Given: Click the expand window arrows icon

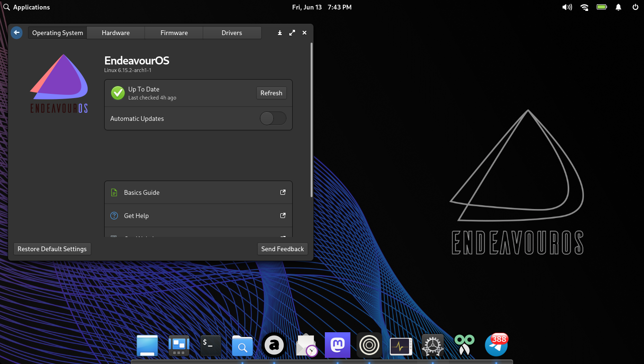Looking at the screenshot, I should pos(292,33).
